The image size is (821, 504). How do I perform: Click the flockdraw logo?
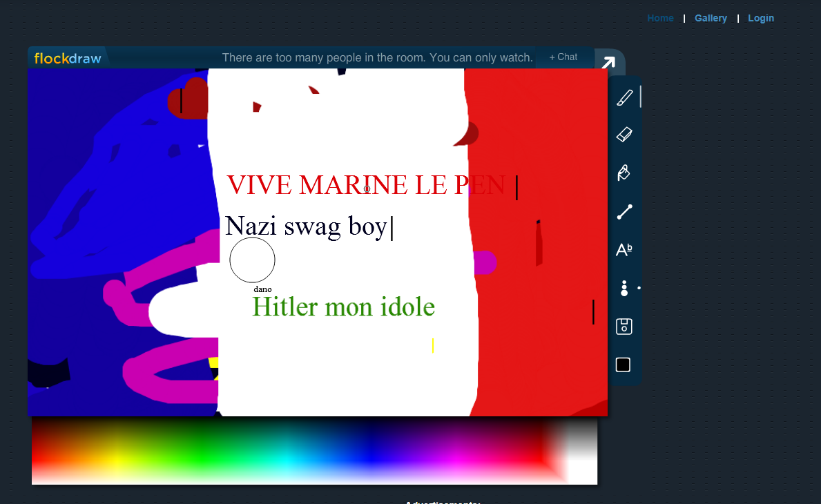tap(68, 59)
